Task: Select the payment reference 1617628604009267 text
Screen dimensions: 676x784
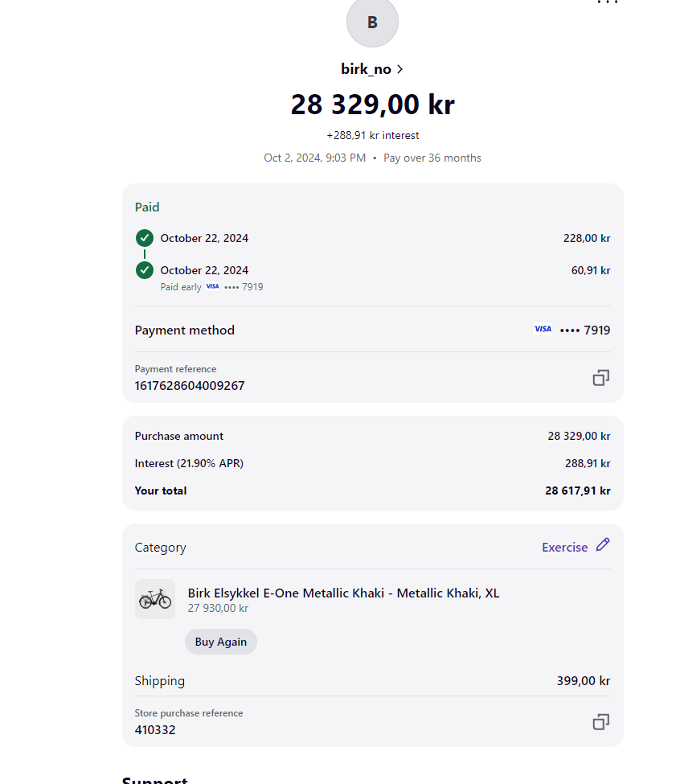Action: point(190,385)
